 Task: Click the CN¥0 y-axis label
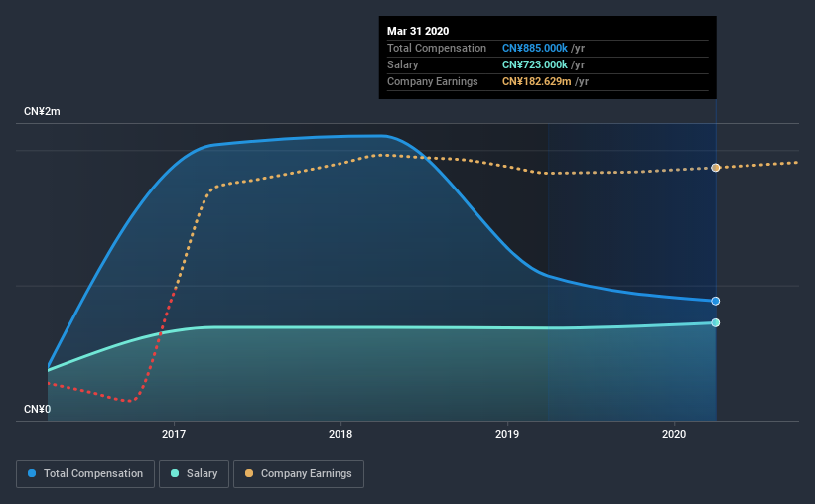point(38,410)
